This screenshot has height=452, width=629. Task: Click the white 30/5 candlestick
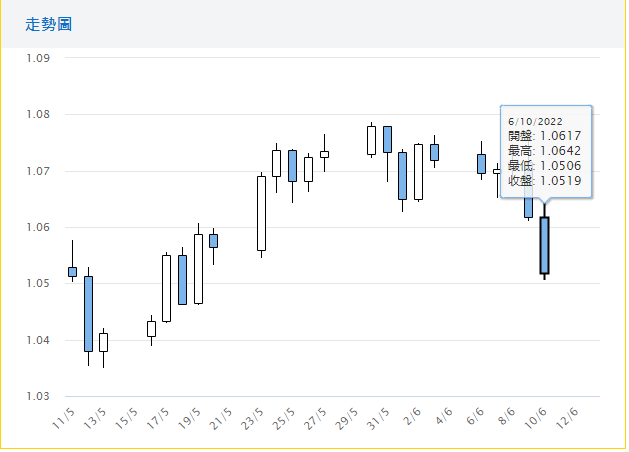click(x=371, y=140)
